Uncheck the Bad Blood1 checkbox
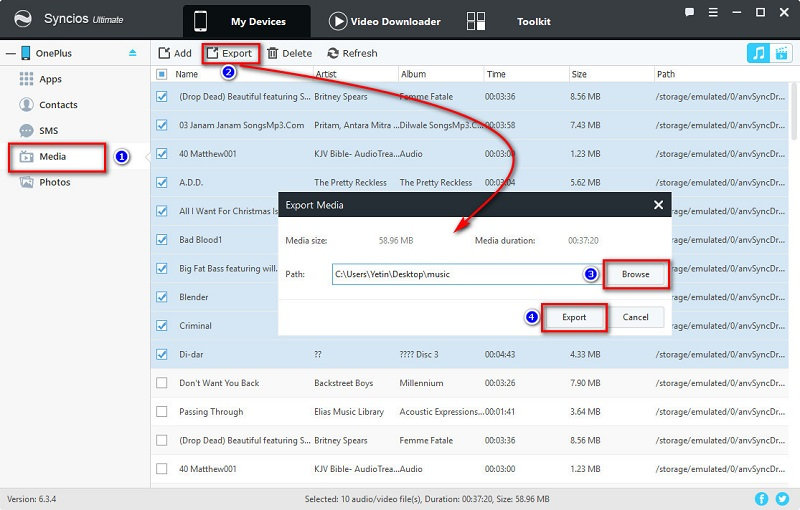Viewport: 800px width, 510px height. (162, 240)
